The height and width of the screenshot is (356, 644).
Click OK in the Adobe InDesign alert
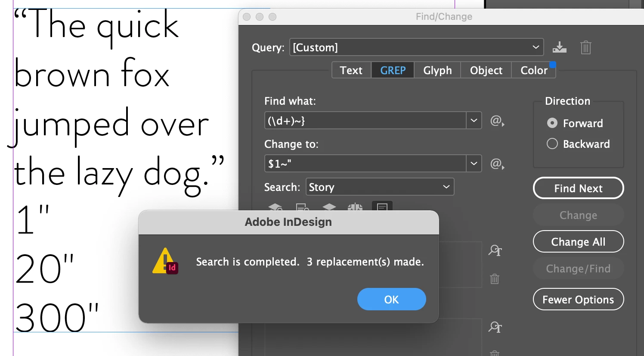[391, 299]
